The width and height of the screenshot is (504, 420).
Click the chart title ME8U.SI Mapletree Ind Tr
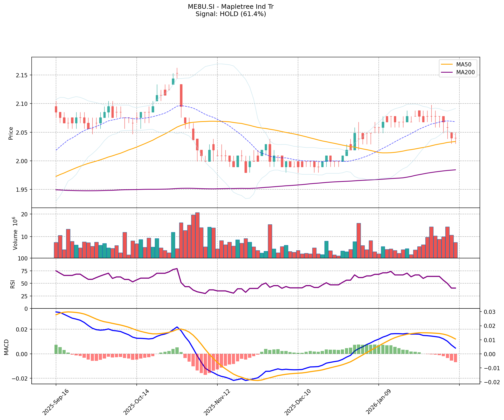tap(231, 7)
